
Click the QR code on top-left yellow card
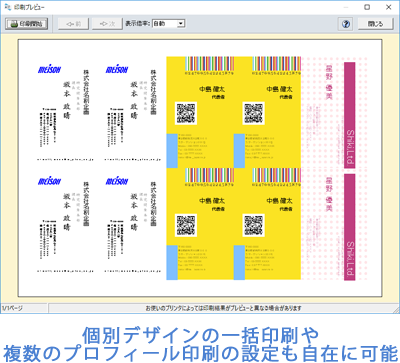click(x=186, y=113)
